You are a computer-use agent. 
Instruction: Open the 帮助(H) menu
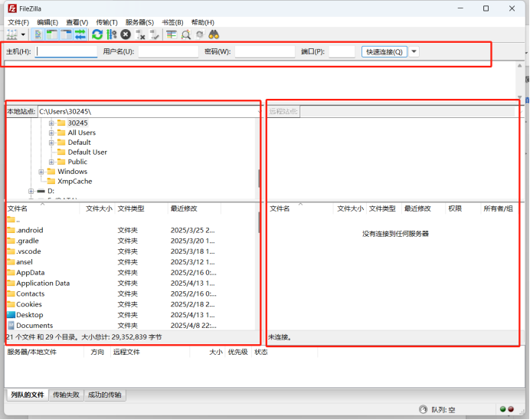pyautogui.click(x=203, y=22)
